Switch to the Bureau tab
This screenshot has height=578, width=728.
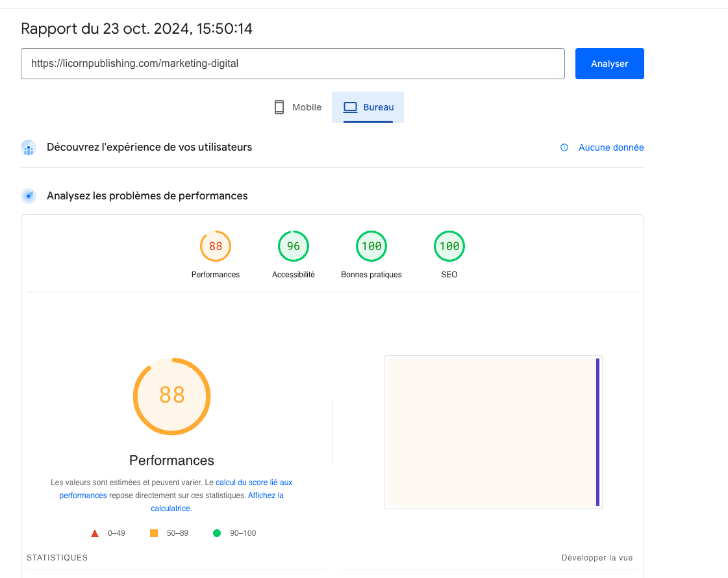tap(368, 107)
